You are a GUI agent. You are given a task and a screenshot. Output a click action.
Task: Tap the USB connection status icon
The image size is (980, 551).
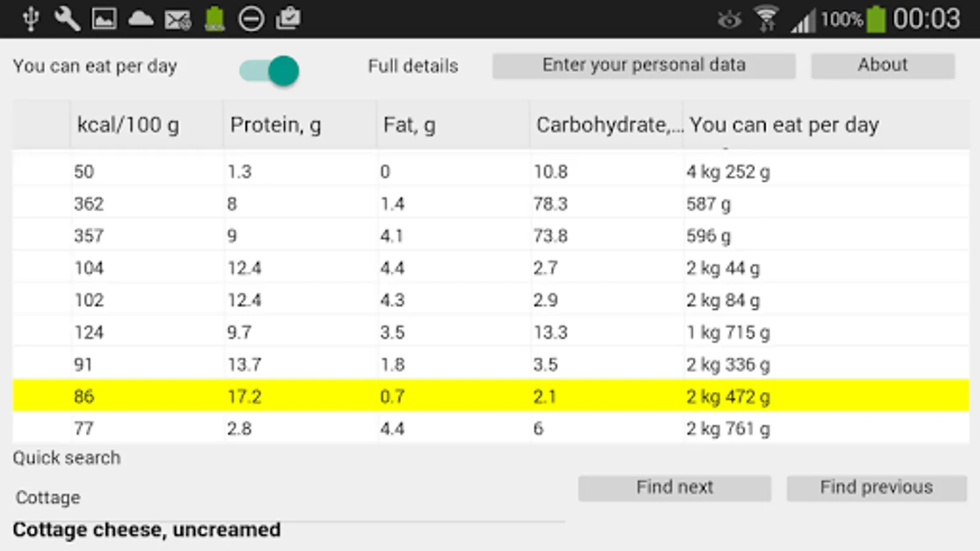(31, 18)
